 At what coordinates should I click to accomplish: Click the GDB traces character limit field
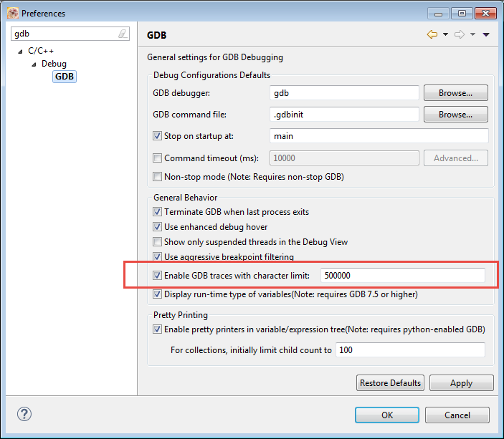(403, 276)
